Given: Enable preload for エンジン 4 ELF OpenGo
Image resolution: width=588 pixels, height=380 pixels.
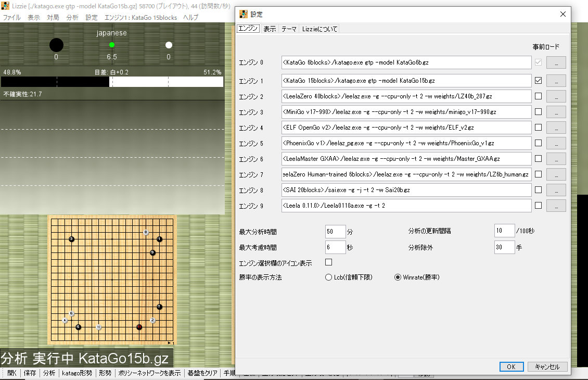Looking at the screenshot, I should (538, 127).
